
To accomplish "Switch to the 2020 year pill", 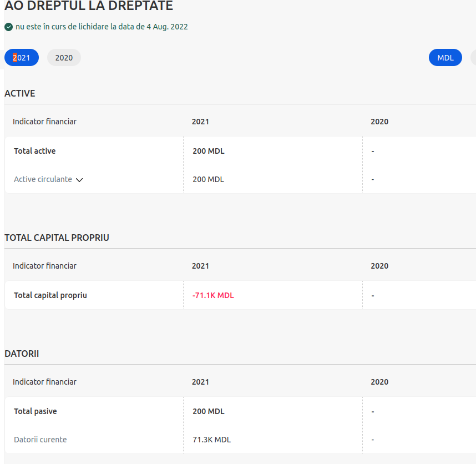I will (64, 58).
